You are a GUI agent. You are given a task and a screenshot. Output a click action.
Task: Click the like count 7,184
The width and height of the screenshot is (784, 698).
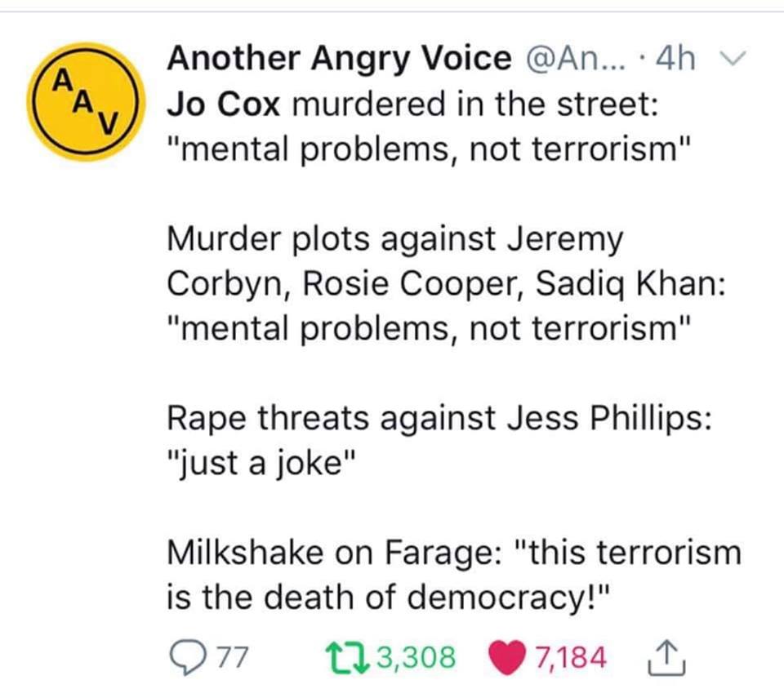tap(572, 656)
